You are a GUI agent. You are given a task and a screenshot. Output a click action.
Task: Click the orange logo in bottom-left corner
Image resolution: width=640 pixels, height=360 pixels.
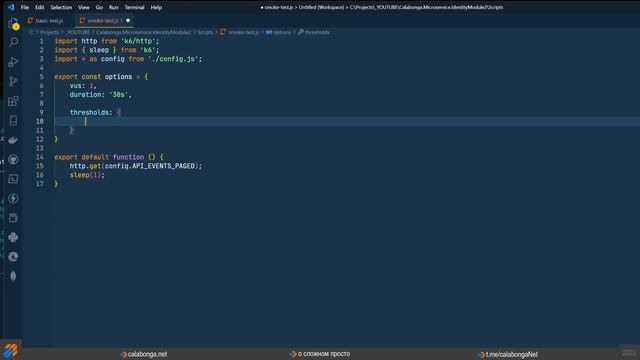[x=11, y=351]
